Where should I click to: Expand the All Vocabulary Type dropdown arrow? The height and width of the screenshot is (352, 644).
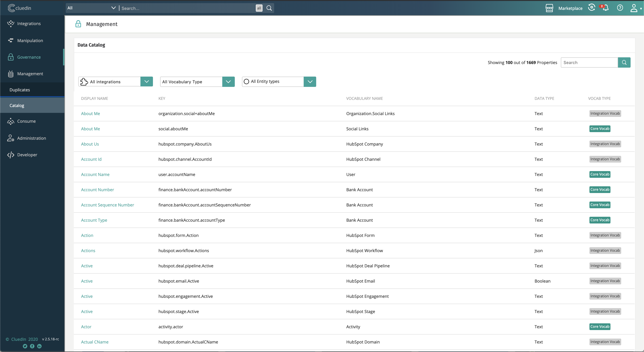[228, 82]
